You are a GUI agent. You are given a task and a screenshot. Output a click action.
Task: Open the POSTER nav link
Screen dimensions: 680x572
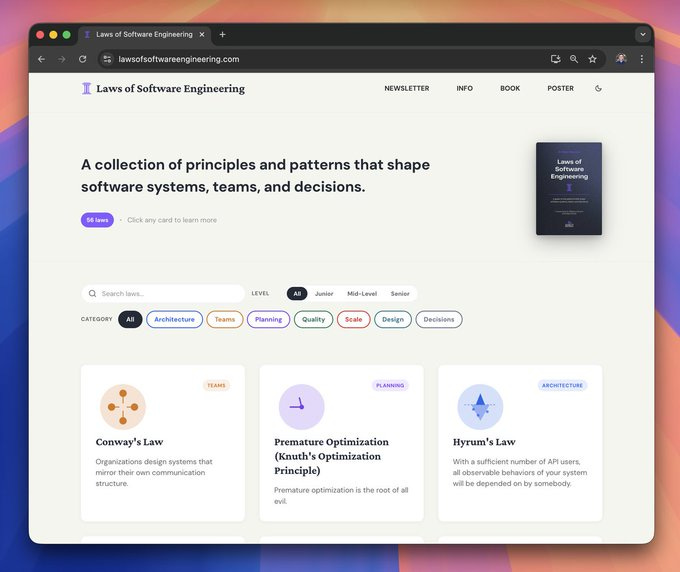[x=560, y=88]
